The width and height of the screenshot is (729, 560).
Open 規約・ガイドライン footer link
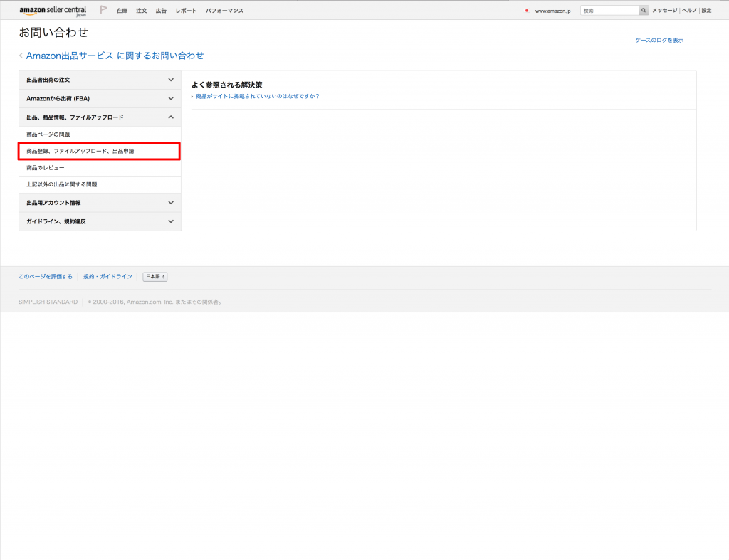tap(108, 277)
